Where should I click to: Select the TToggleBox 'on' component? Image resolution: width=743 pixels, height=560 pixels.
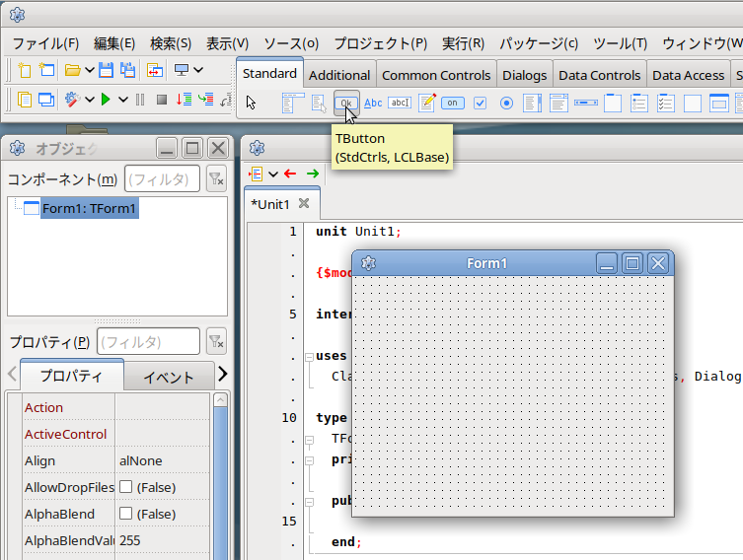453,103
